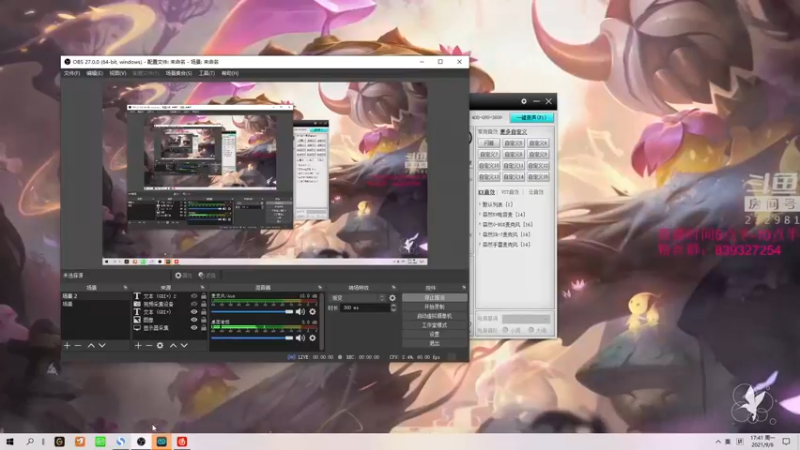The width and height of the screenshot is (800, 450).
Task: Switch to the VST音效 tab
Action: click(x=510, y=192)
